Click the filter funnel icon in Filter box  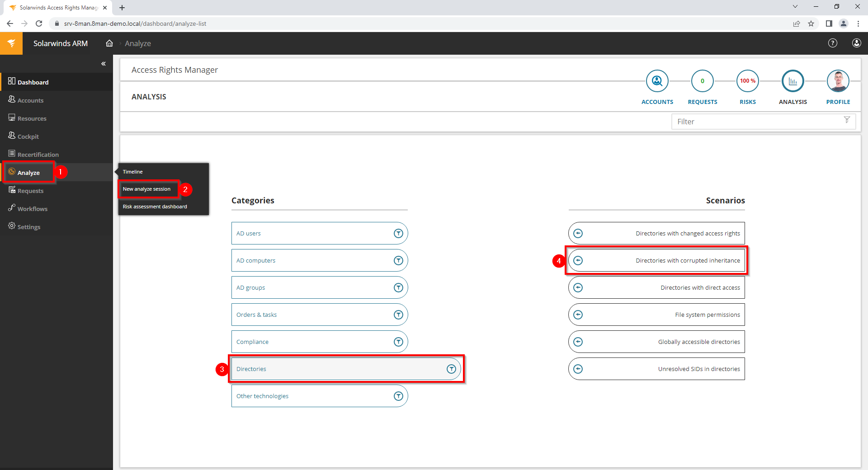(x=847, y=120)
